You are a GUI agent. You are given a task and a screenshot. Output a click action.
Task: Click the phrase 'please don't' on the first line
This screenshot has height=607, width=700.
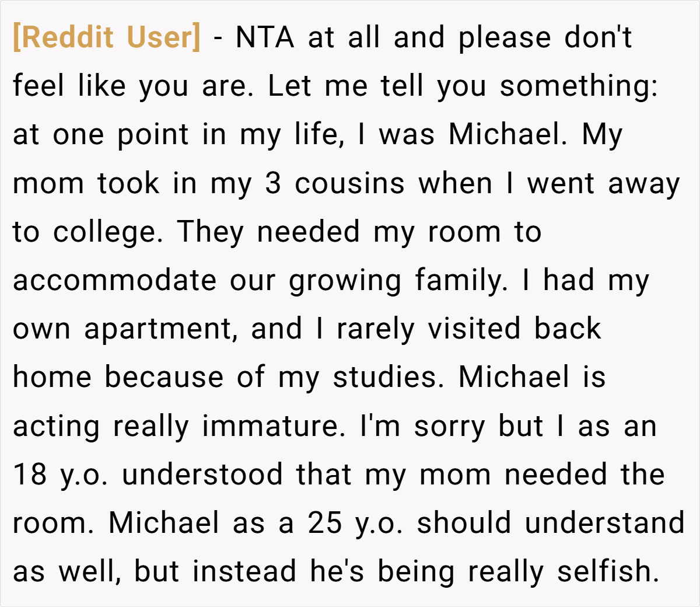pos(545,39)
